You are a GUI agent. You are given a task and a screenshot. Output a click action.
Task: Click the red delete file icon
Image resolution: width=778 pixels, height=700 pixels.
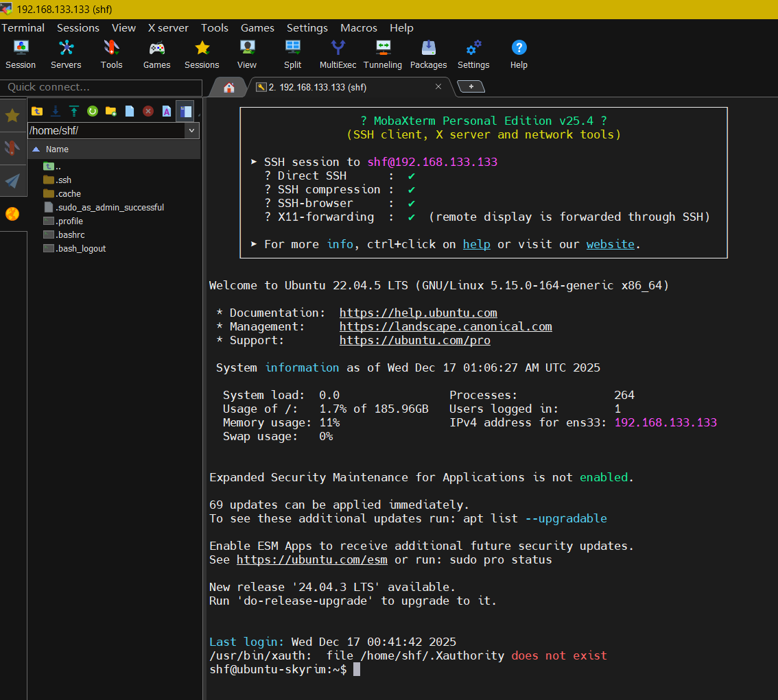tap(148, 111)
